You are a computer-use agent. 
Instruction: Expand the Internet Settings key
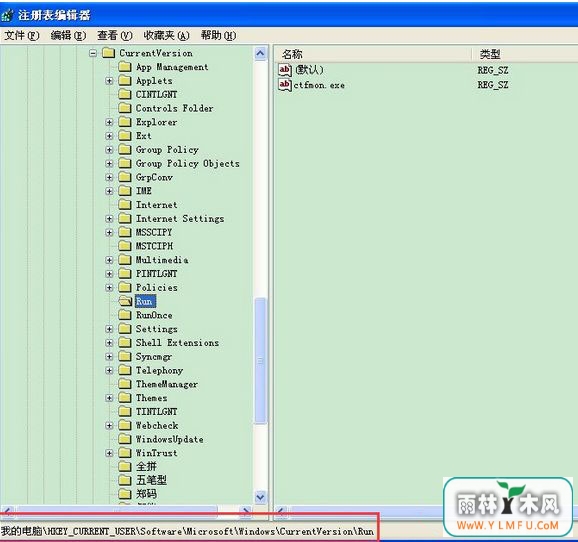point(109,219)
